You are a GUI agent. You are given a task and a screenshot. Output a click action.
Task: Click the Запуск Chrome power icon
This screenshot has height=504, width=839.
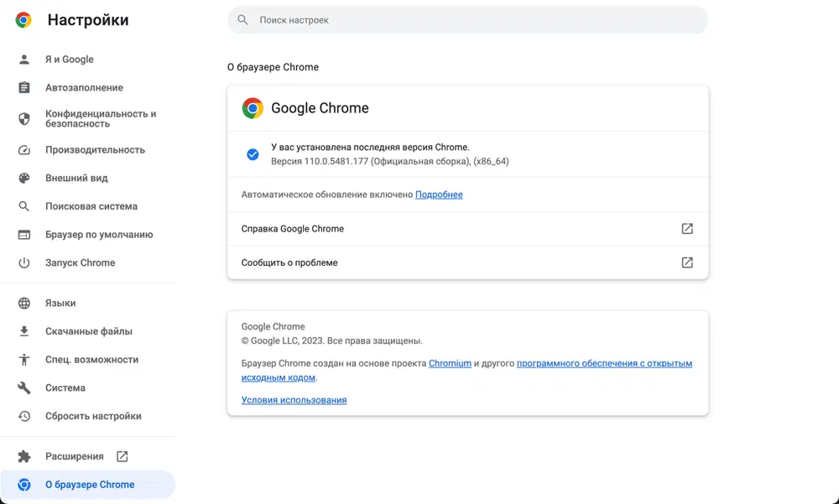[x=24, y=263]
